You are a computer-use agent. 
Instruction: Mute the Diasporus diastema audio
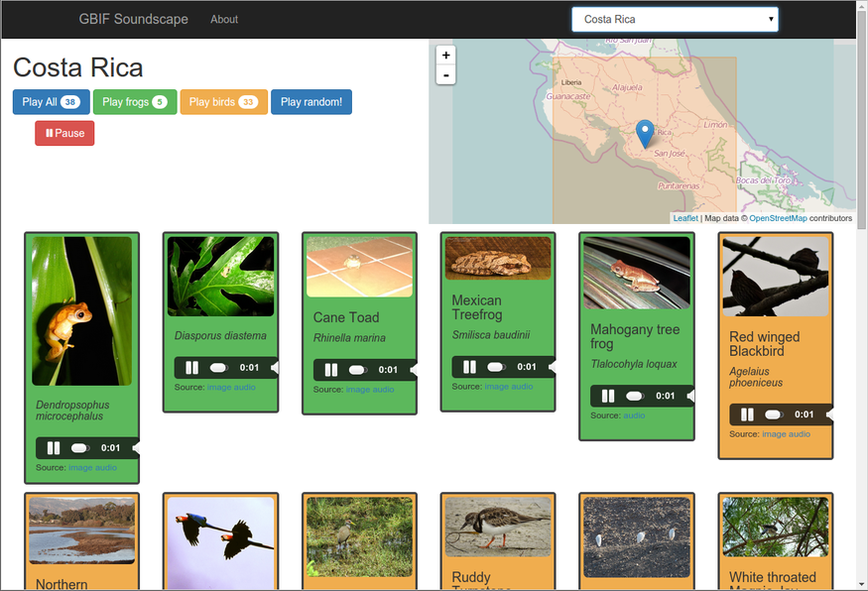(275, 368)
